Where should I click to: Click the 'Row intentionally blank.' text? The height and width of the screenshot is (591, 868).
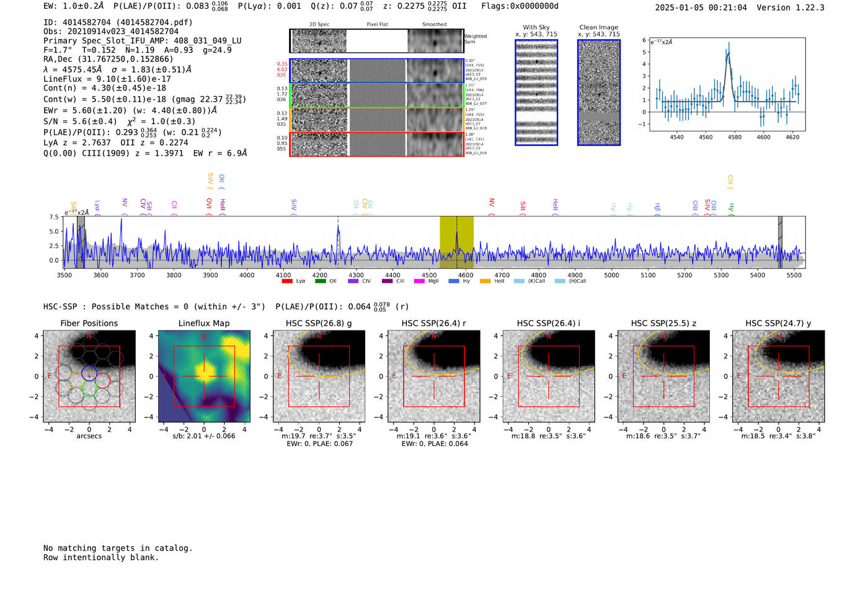[x=101, y=558]
